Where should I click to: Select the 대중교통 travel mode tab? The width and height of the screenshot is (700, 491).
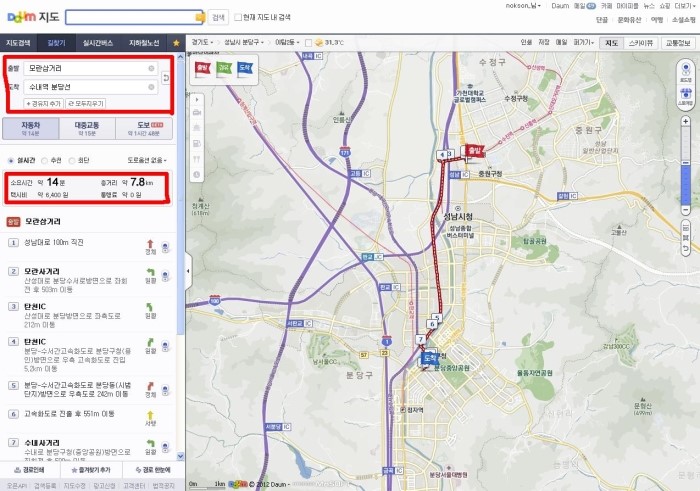pyautogui.click(x=87, y=129)
